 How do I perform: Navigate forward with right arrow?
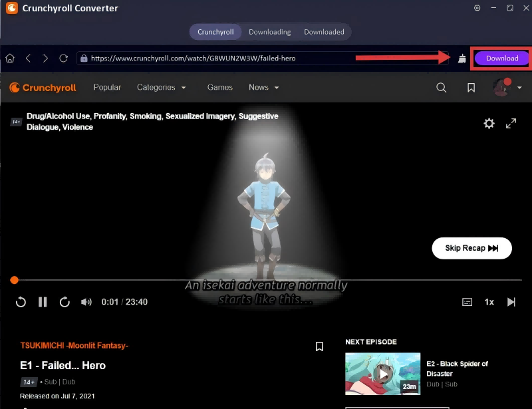(x=45, y=59)
